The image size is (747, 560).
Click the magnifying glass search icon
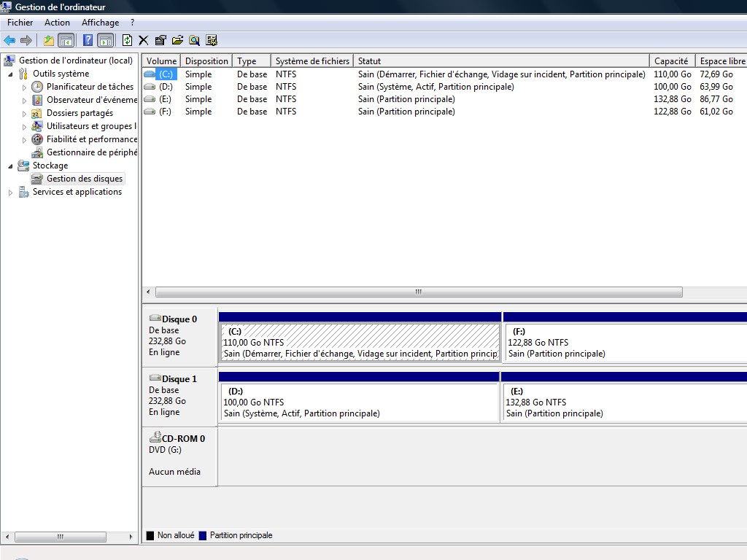pos(194,40)
